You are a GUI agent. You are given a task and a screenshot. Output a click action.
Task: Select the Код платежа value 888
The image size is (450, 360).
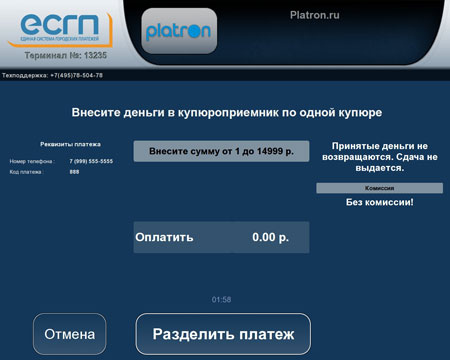coord(74,172)
